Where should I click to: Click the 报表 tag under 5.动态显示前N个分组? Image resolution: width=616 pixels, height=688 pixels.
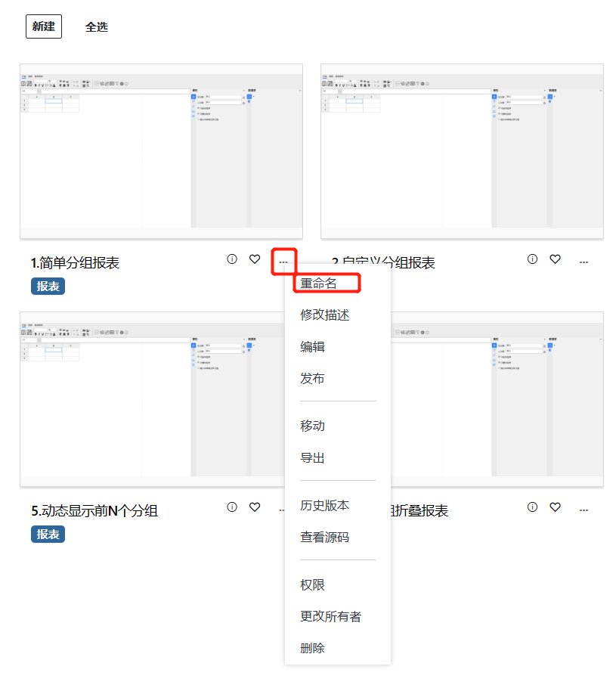[48, 534]
